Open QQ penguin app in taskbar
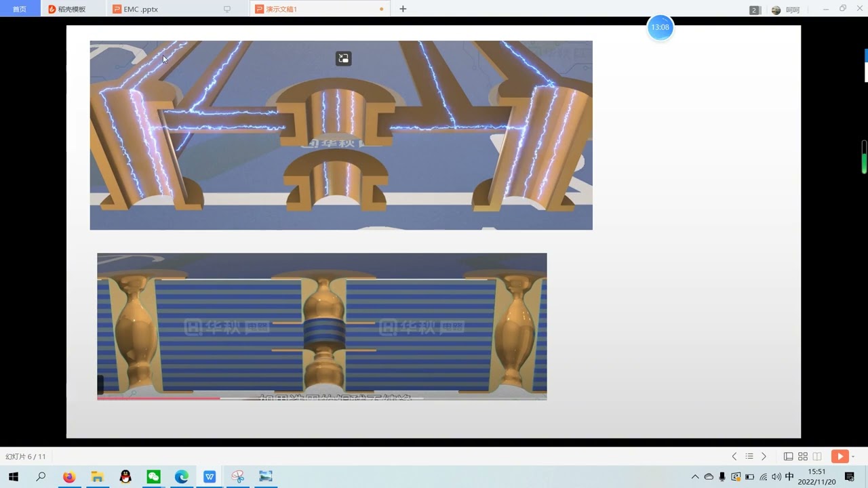 tap(125, 477)
